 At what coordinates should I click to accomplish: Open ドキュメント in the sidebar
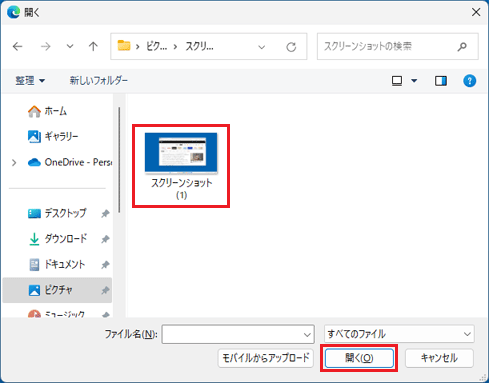pyautogui.click(x=57, y=264)
